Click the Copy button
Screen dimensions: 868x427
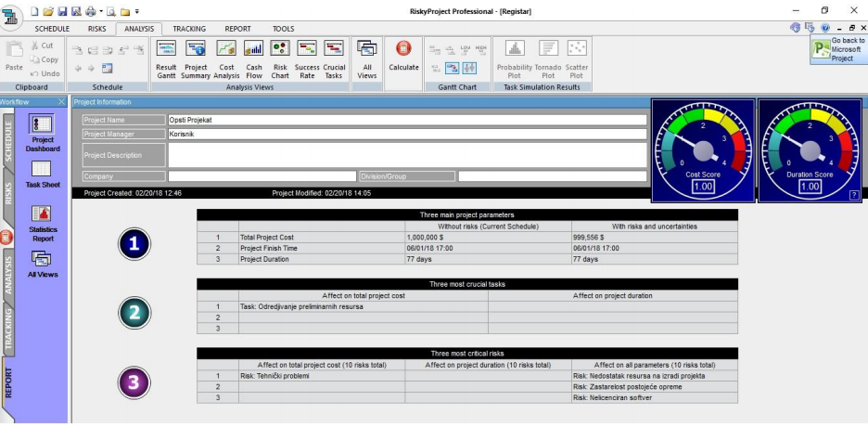pos(44,59)
